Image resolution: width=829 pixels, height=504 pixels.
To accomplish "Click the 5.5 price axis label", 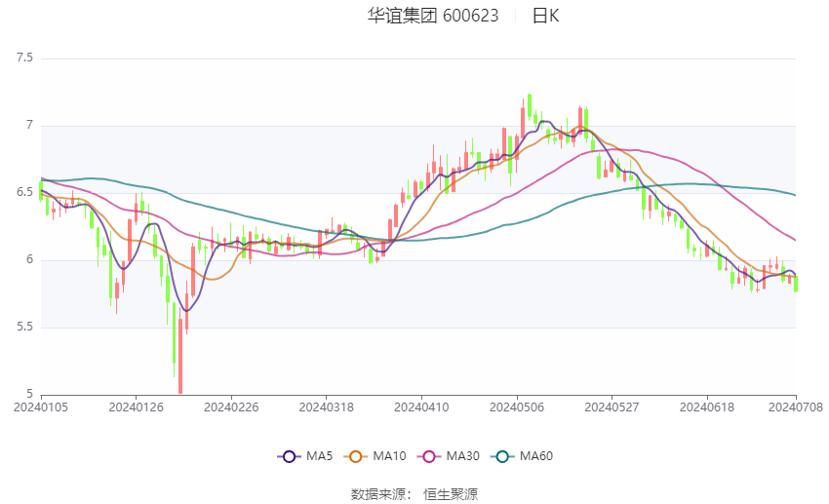I will 24,327.
